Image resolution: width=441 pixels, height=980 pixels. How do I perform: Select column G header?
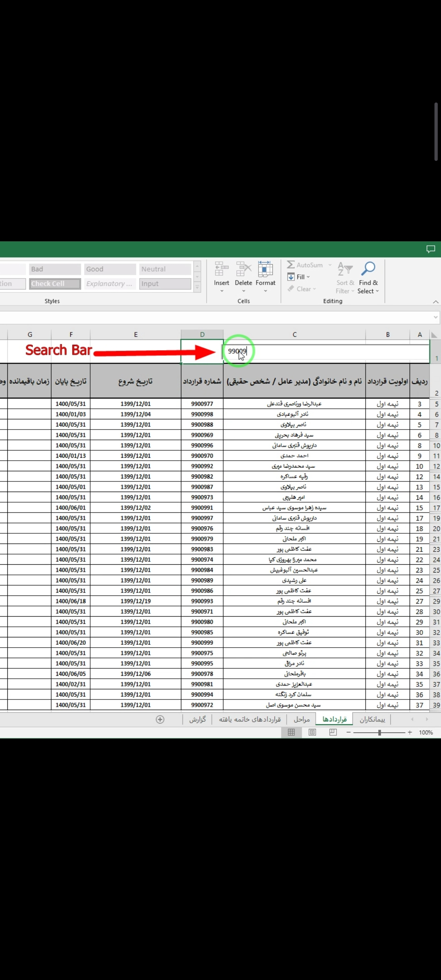(30, 334)
